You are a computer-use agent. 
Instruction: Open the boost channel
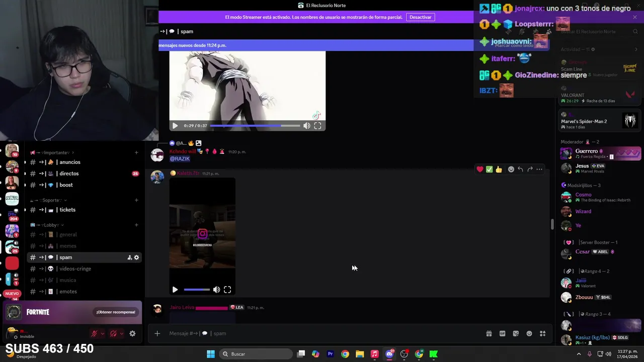(84, 185)
